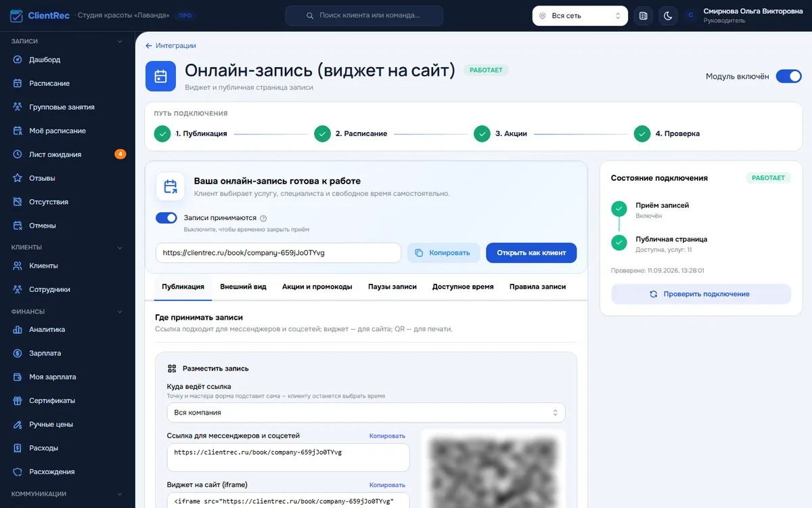812x508 pixels.
Task: Go back via the Интеграции link
Action: tap(171, 45)
